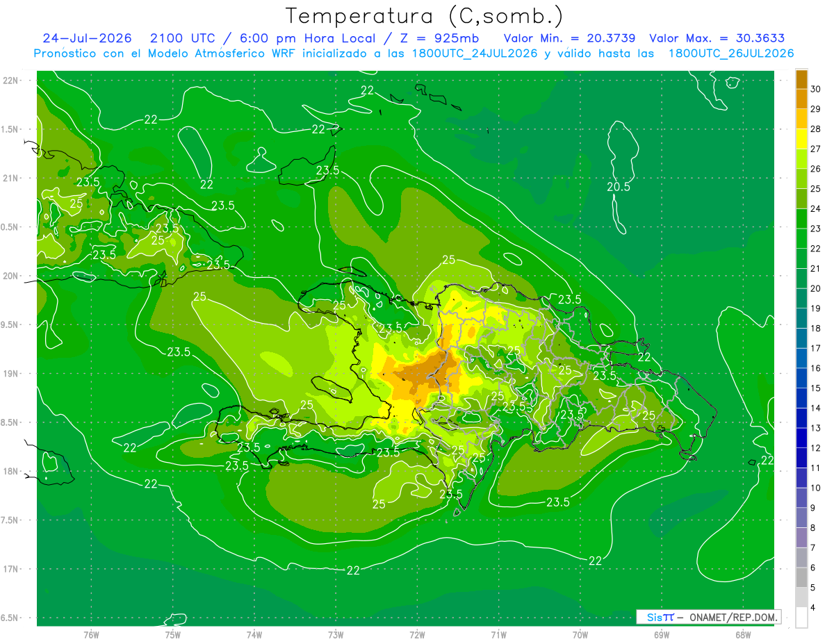The width and height of the screenshot is (834, 644).
Task: Click the gray swatch between 5 and 6
Action: [x=801, y=578]
